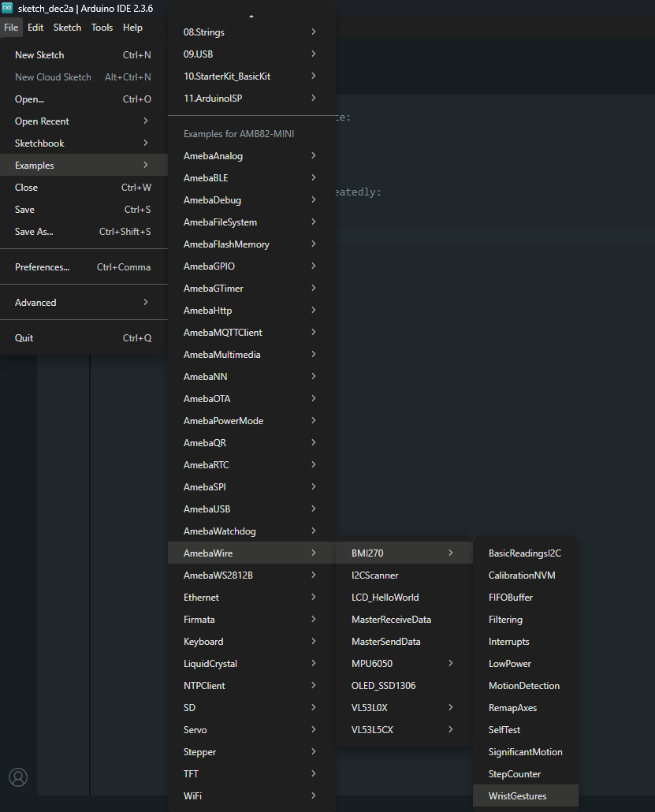Open the Tools menu
Viewport: 655px width, 812px height.
[x=102, y=28]
